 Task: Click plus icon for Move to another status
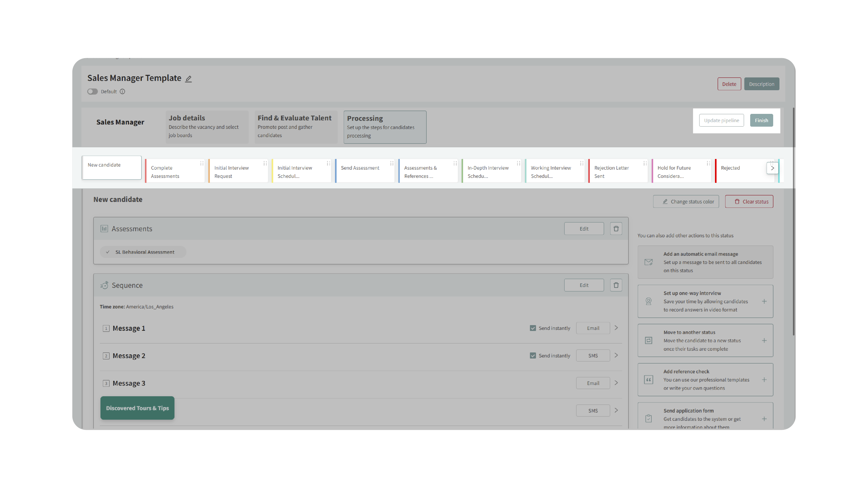(764, 341)
